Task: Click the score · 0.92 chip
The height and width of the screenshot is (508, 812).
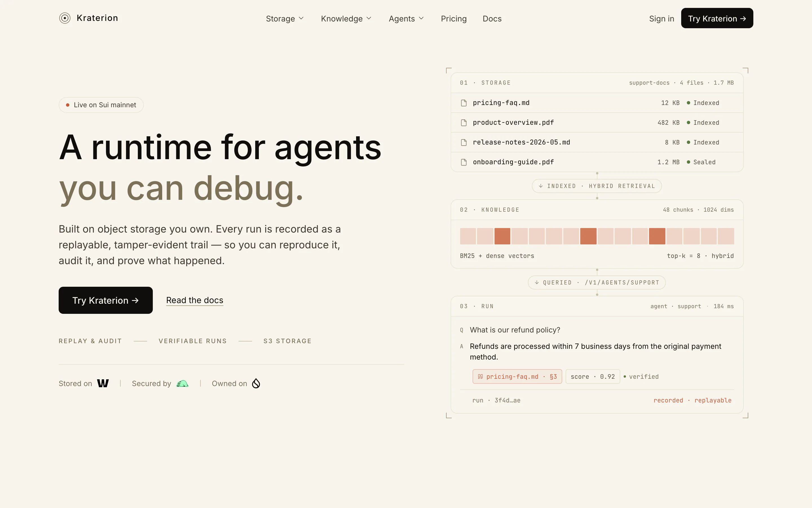Action: [x=593, y=376]
